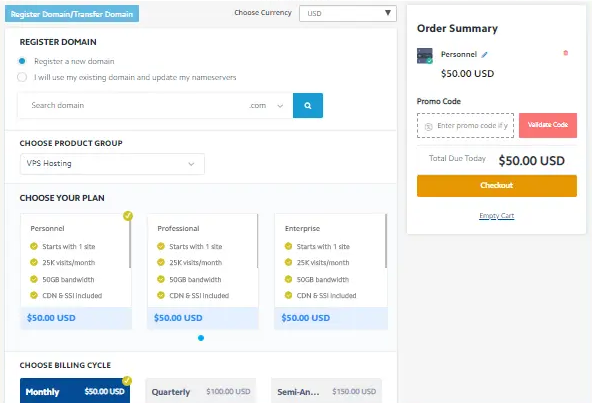Click the pencil edit icon beside Personnel

(x=484, y=55)
